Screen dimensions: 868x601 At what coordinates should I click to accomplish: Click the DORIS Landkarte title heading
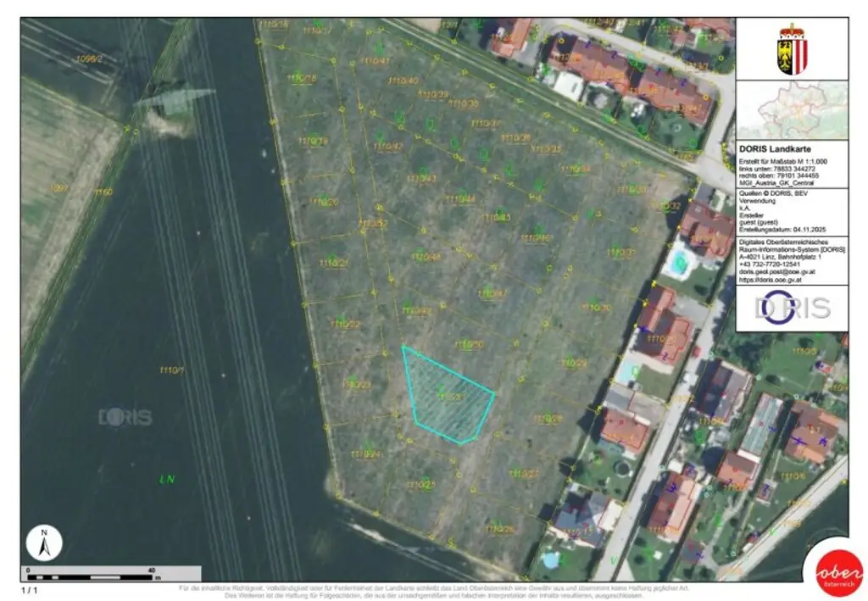click(x=776, y=148)
